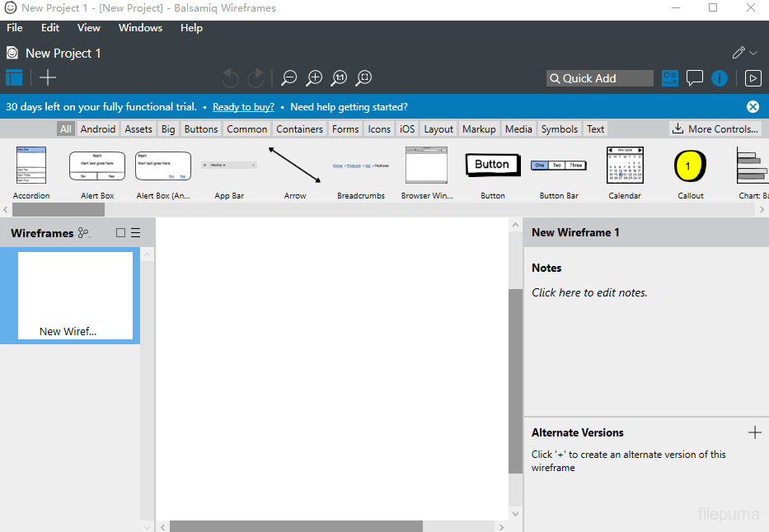Open the File menu
The image size is (769, 532).
click(x=15, y=28)
